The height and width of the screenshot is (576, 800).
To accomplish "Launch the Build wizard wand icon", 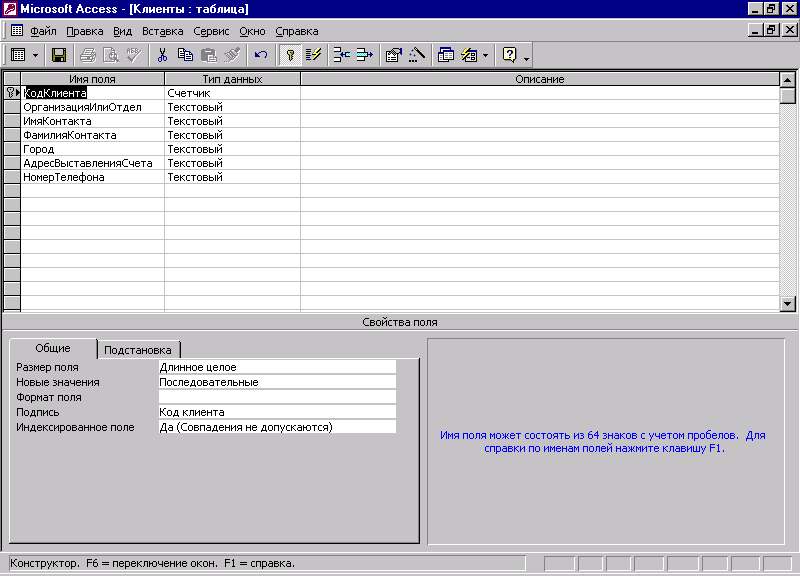I will 417,55.
